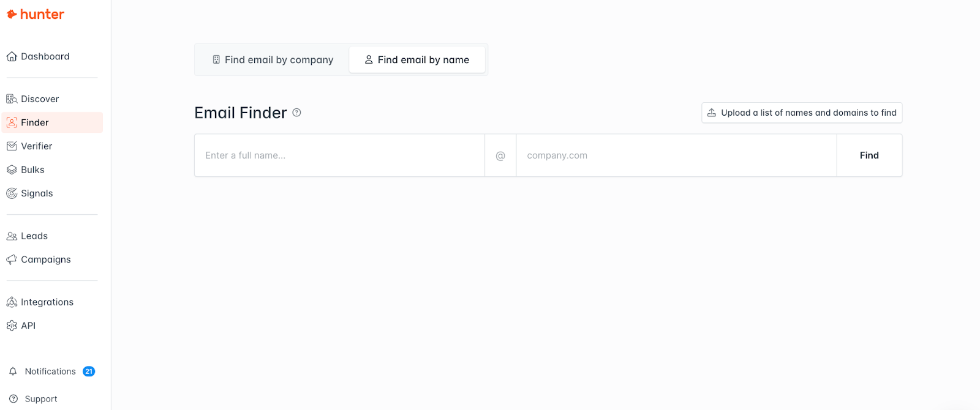Click the Signals target icon
The height and width of the screenshot is (410, 980).
point(12,193)
